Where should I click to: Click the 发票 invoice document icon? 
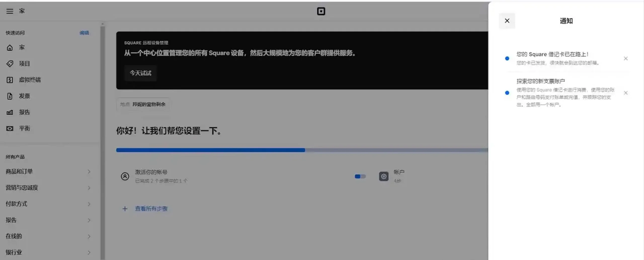click(10, 96)
